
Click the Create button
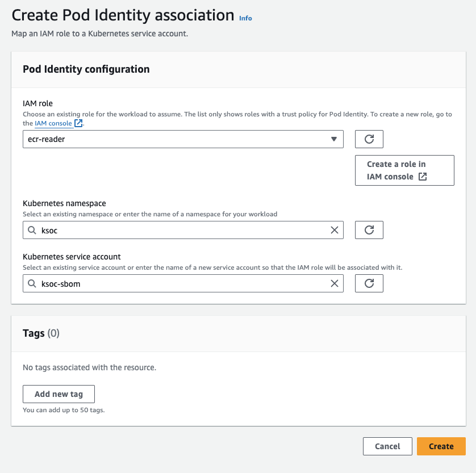point(441,446)
